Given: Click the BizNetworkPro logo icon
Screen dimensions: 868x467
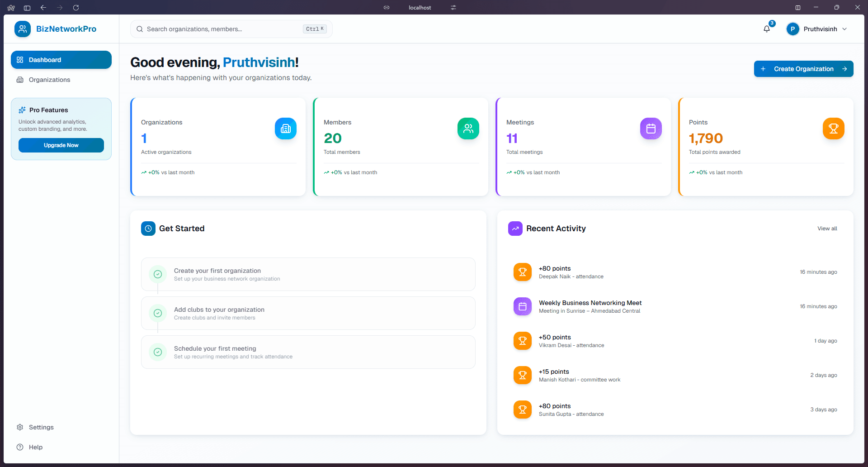Looking at the screenshot, I should [23, 29].
